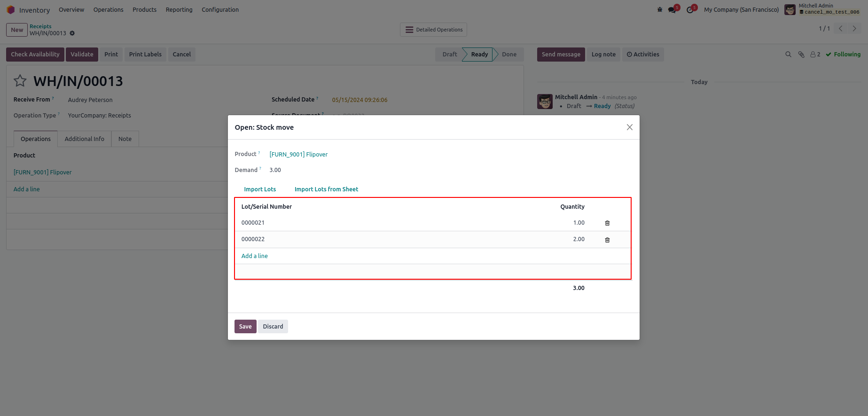Search messages with magnifier icon
Screen dimensions: 868x416
(x=788, y=55)
